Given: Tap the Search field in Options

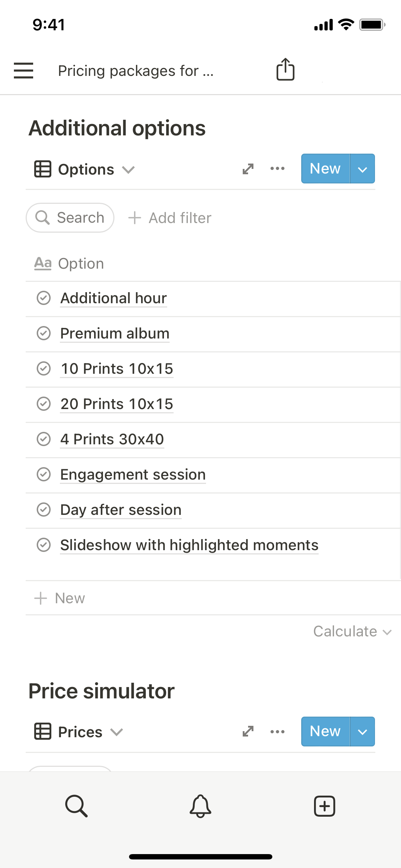Looking at the screenshot, I should coord(70,218).
